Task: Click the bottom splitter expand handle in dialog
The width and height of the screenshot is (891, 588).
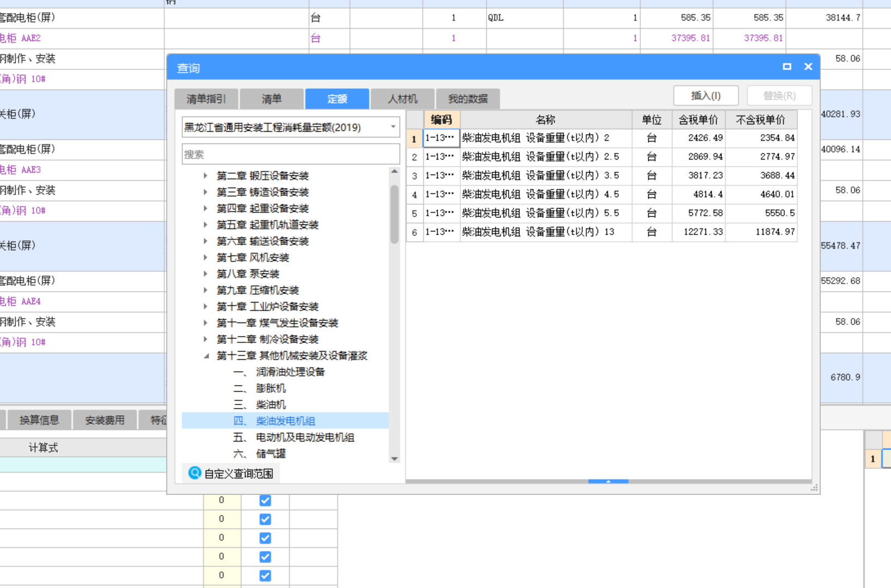Action: click(608, 481)
